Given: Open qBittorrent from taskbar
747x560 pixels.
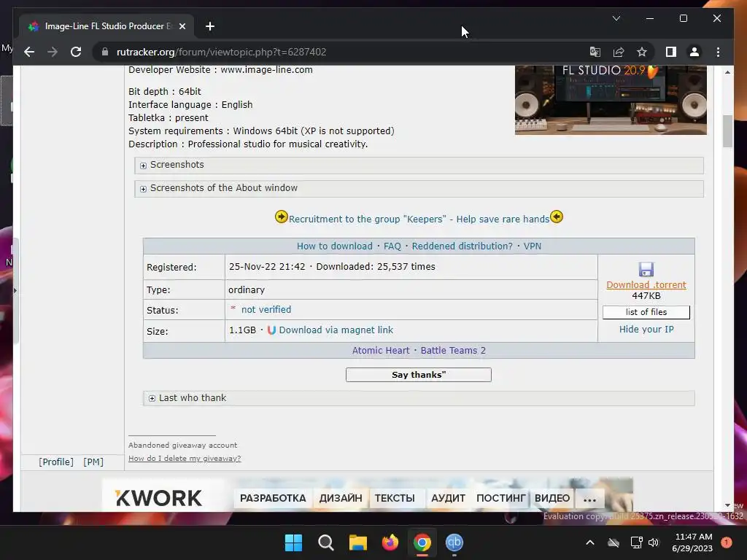Looking at the screenshot, I should coord(454,542).
